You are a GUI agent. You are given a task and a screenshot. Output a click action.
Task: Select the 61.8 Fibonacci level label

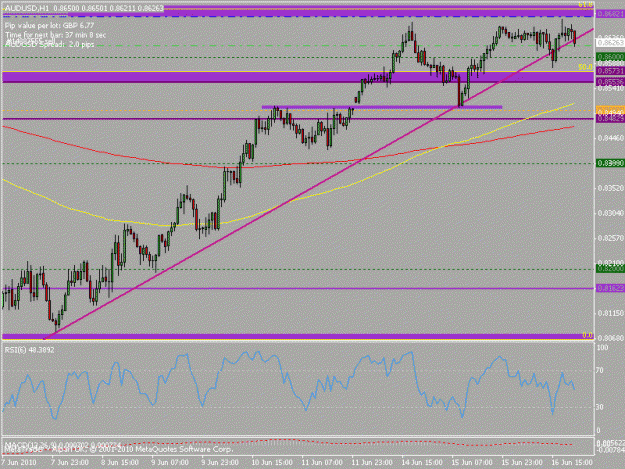(x=586, y=5)
